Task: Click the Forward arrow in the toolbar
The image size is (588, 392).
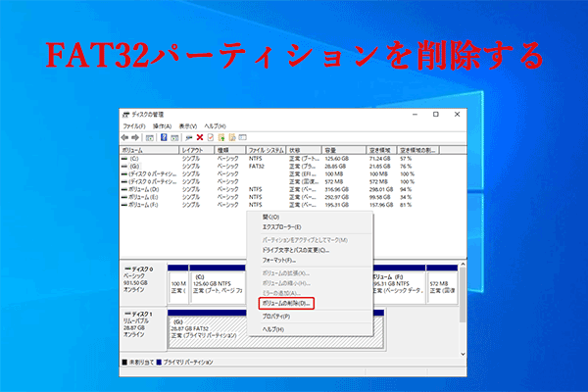Action: [135, 137]
